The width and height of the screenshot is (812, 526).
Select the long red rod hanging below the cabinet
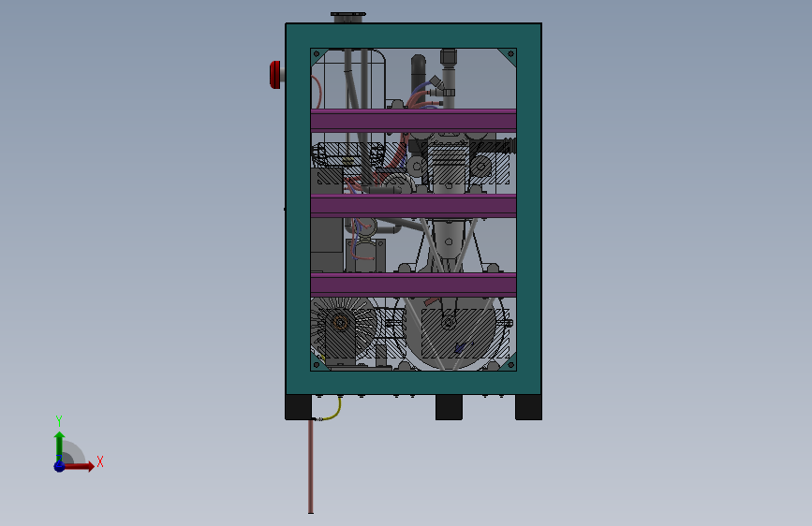point(311,466)
